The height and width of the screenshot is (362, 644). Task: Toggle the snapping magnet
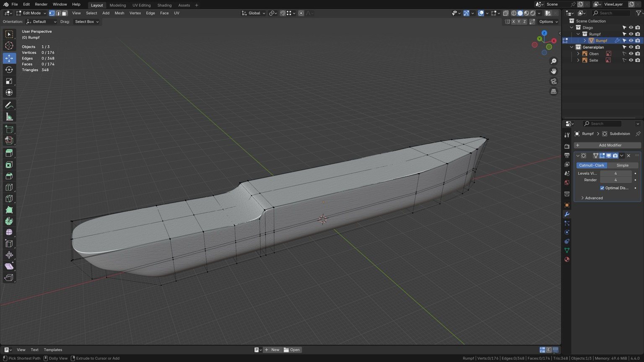(x=283, y=13)
